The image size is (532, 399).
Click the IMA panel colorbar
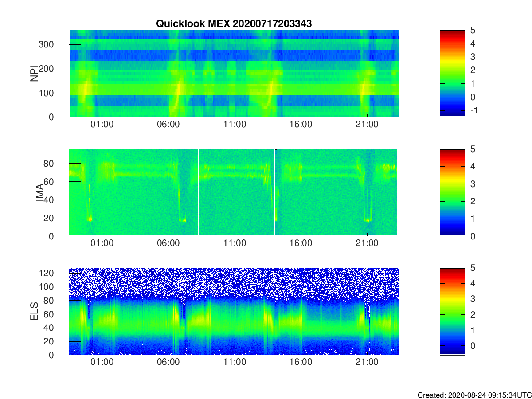(452, 192)
